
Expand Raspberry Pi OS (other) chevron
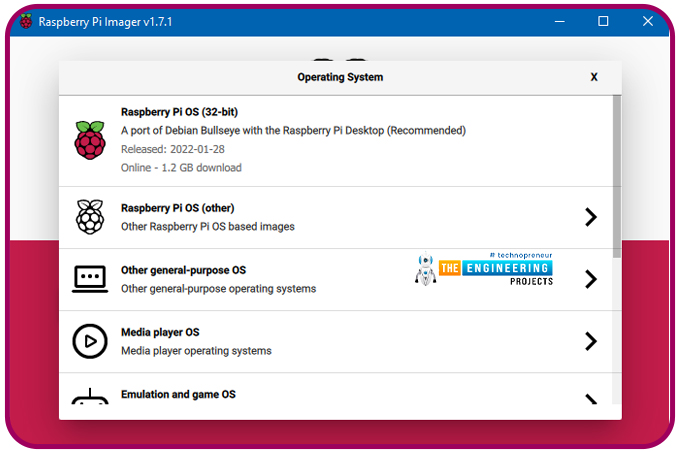coord(591,217)
